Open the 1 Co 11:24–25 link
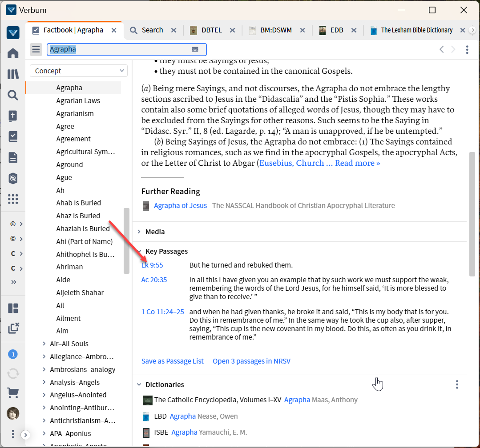The height and width of the screenshot is (448, 480). click(162, 312)
